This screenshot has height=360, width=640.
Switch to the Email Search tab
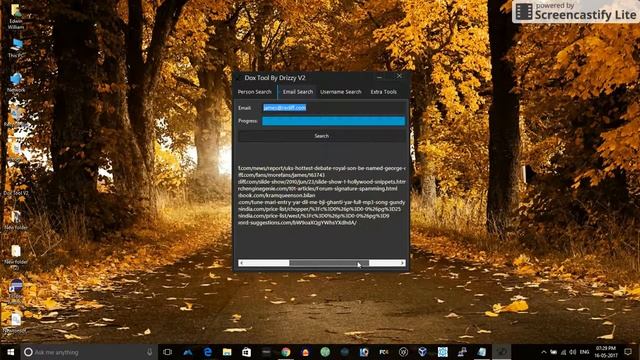click(298, 92)
